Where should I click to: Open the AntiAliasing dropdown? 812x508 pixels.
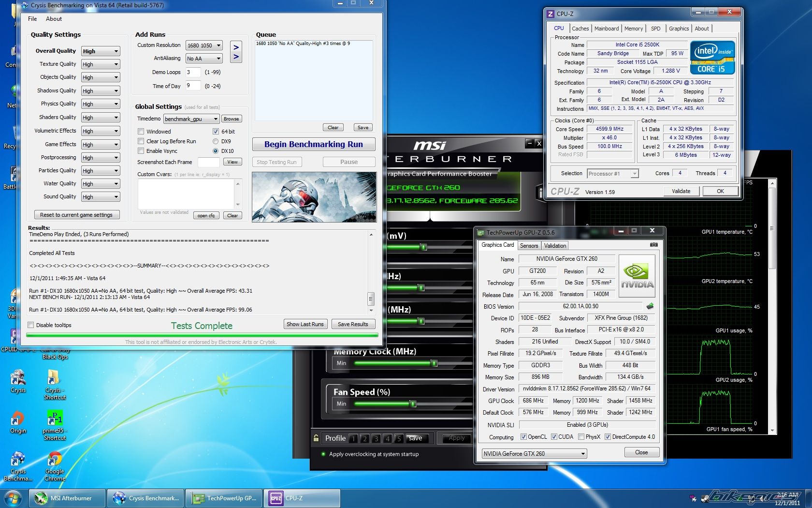[x=204, y=58]
